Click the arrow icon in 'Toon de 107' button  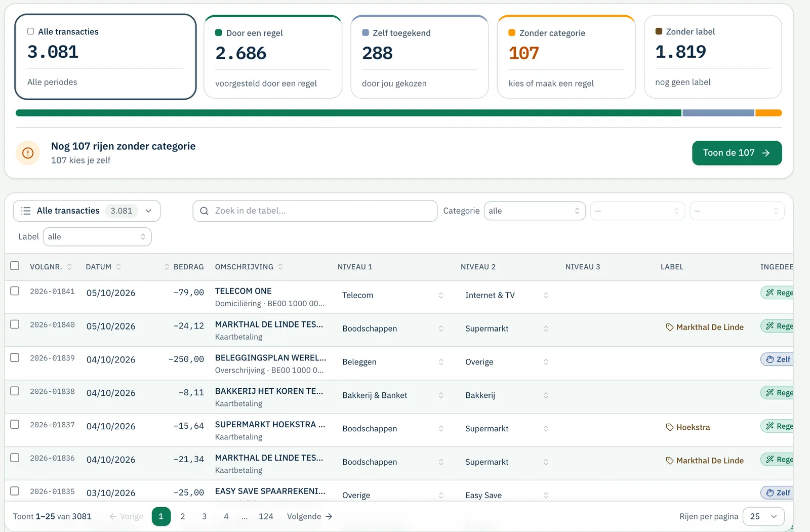click(x=766, y=153)
